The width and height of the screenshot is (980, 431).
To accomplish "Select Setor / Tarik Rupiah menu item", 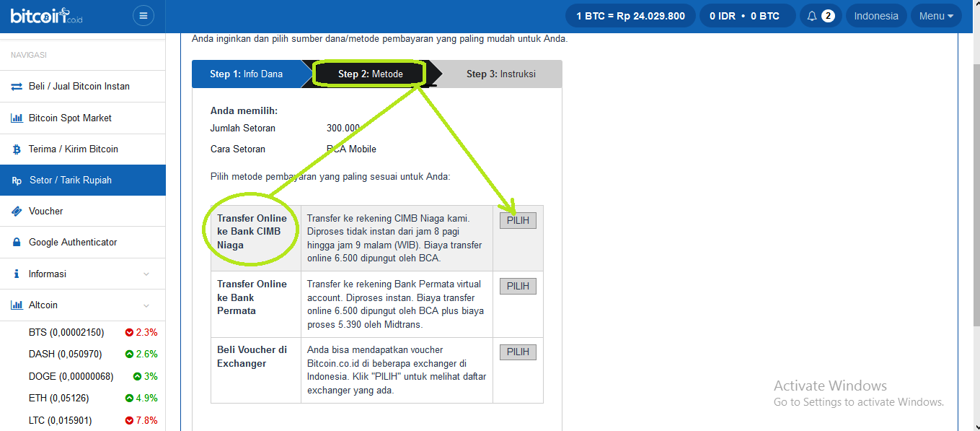I will tap(83, 180).
